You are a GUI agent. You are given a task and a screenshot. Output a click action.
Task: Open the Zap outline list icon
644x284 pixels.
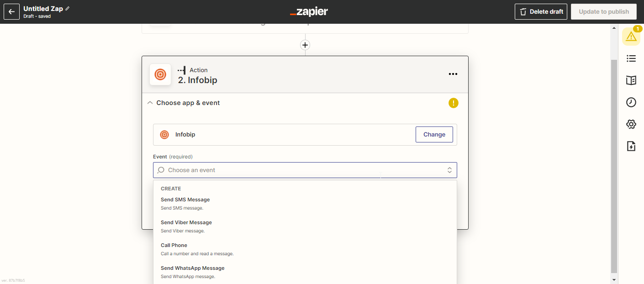[x=631, y=58]
